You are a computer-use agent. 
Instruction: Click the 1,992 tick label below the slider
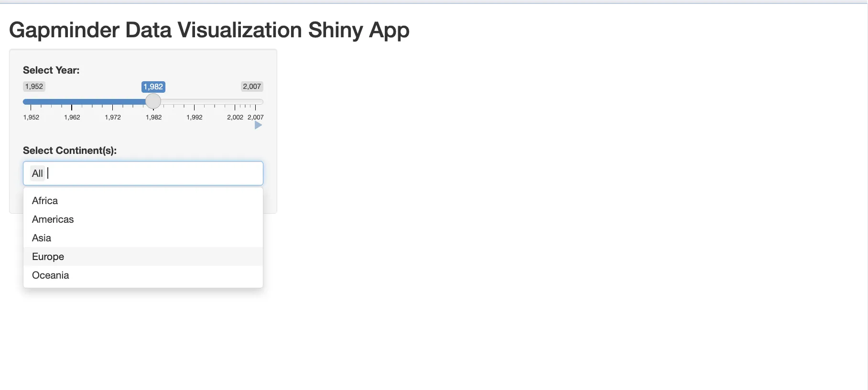[195, 117]
